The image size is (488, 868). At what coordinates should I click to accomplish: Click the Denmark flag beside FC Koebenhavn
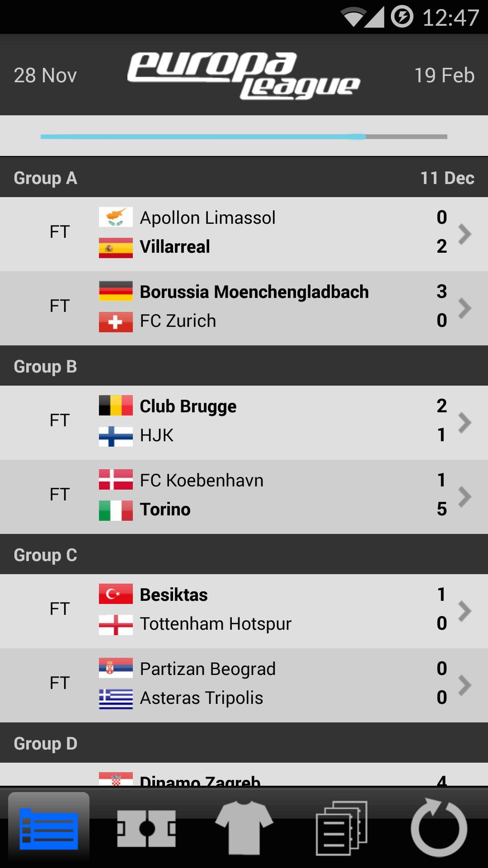115,480
